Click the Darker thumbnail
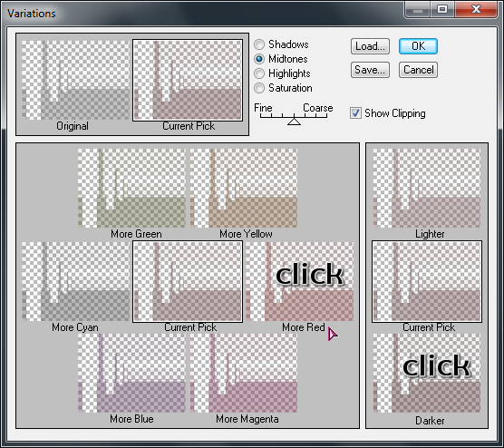The image size is (504, 448). click(x=427, y=373)
